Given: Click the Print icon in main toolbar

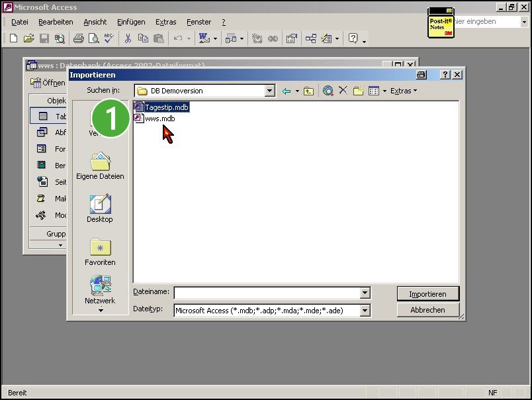Looking at the screenshot, I should click(x=78, y=38).
